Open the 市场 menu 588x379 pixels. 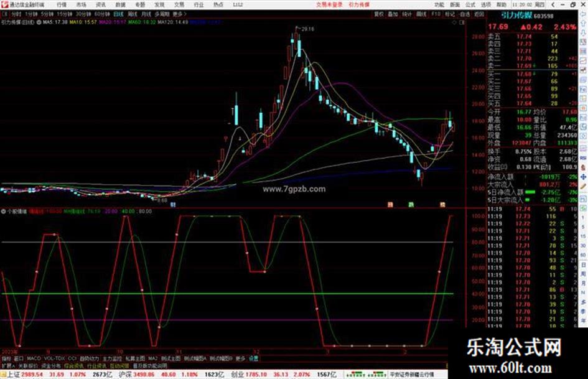click(81, 4)
